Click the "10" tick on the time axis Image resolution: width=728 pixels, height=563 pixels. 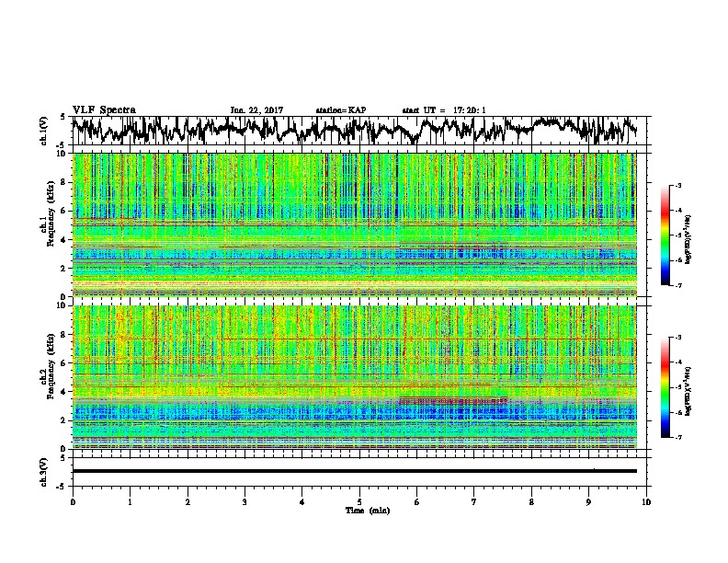point(646,501)
